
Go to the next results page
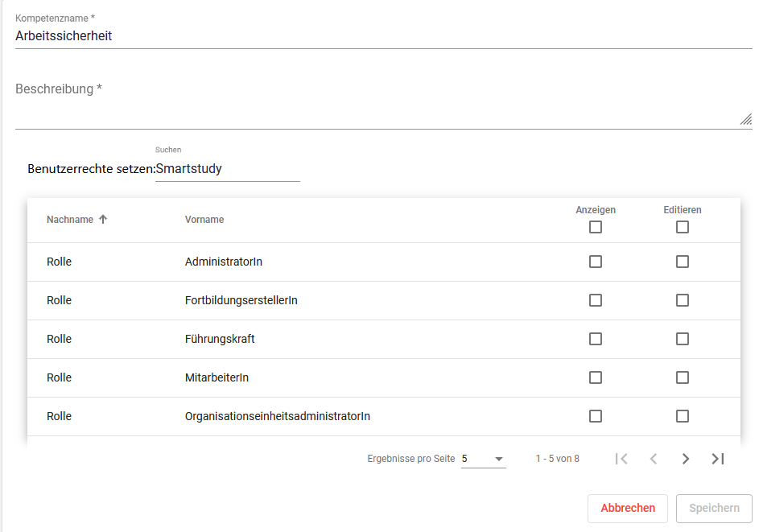686,459
